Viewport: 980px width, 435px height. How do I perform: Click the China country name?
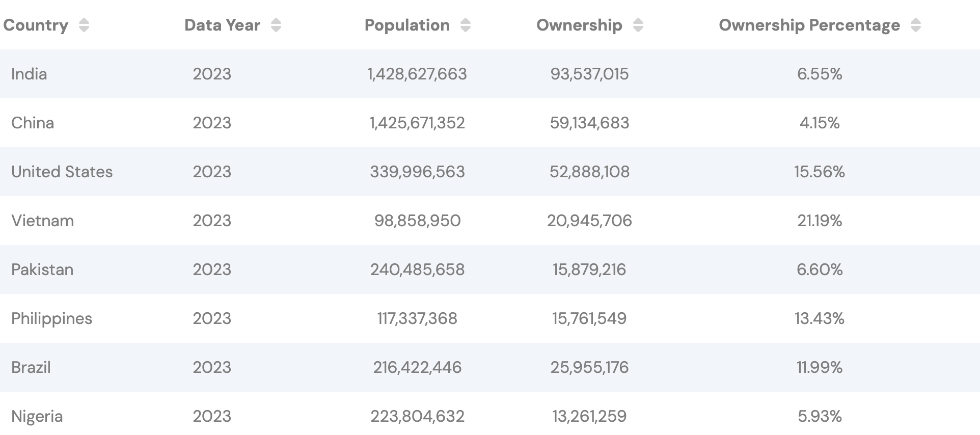[x=33, y=123]
